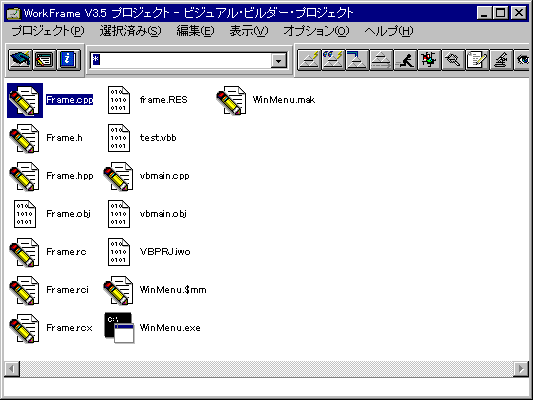This screenshot has width=533, height=400.
Task: Open the file filter dropdown arrow
Action: [279, 61]
